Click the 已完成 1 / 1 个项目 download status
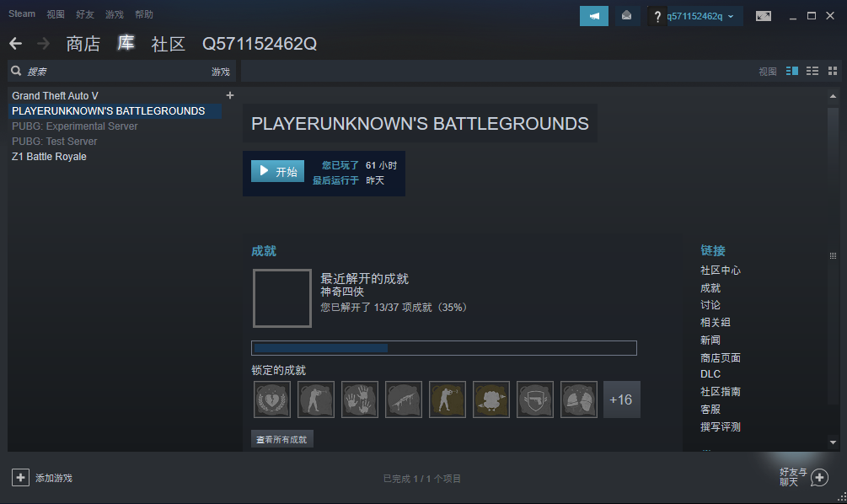847x504 pixels. (422, 479)
